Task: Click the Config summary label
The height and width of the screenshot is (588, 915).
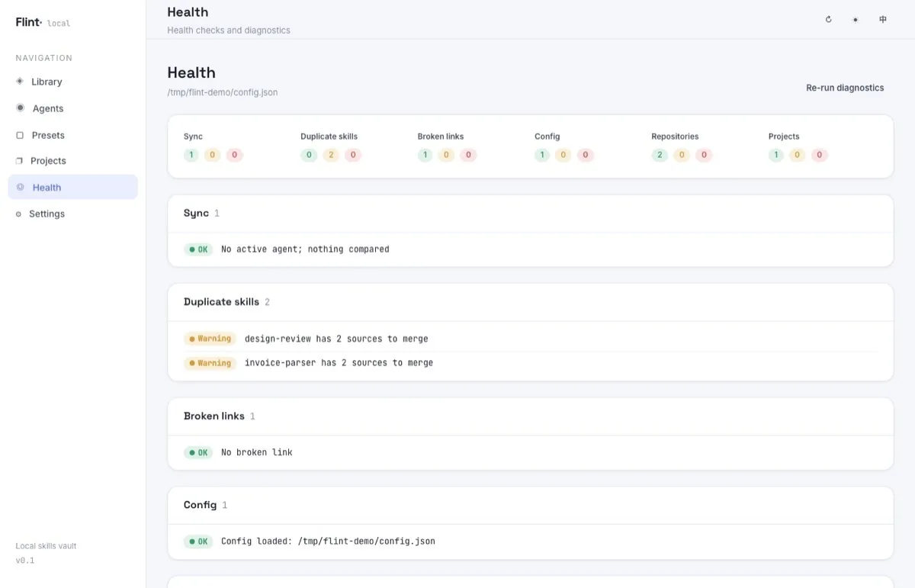Action: pos(547,137)
